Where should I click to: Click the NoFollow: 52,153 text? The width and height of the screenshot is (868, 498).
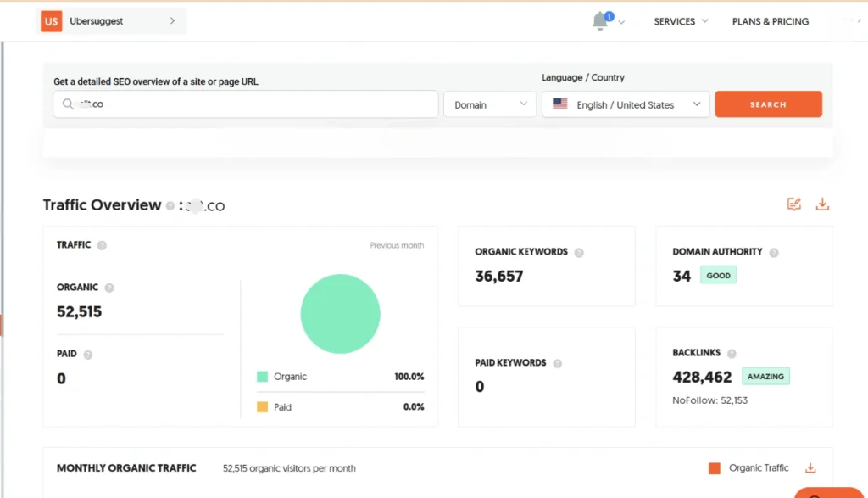709,400
